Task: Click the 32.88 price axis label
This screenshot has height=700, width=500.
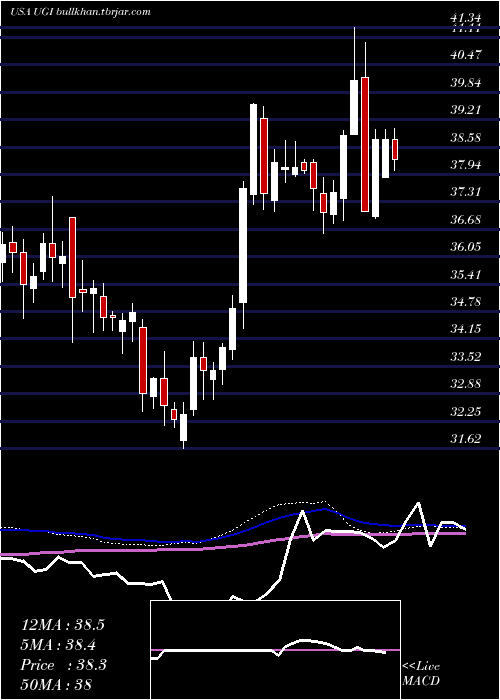Action: point(466,384)
